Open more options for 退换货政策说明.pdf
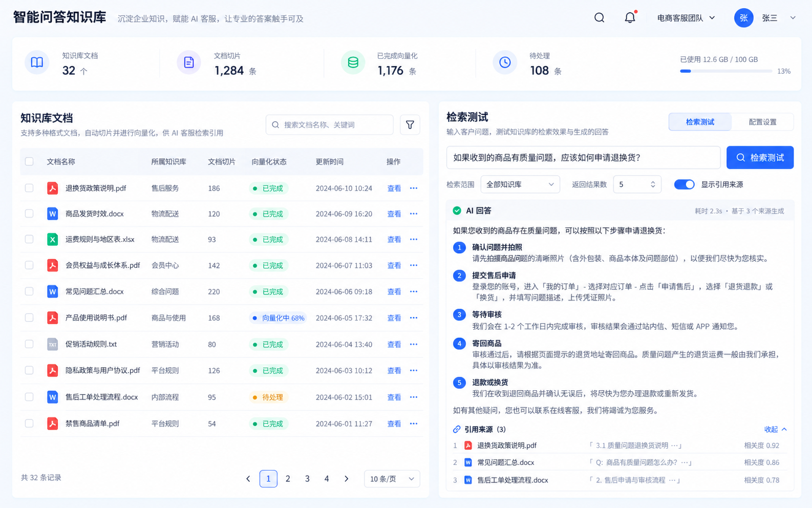812x508 pixels. (x=414, y=188)
